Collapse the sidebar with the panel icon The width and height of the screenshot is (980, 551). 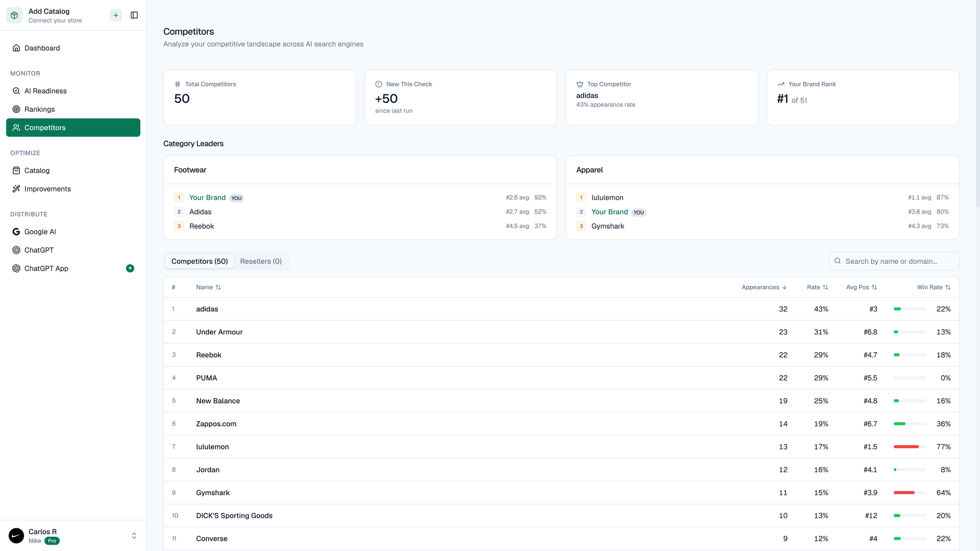(x=134, y=15)
